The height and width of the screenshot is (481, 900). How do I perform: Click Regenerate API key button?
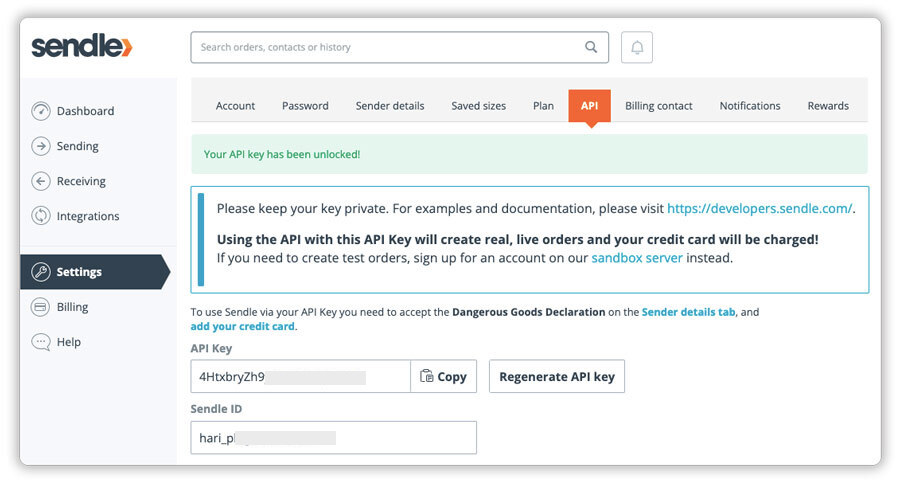(x=557, y=377)
